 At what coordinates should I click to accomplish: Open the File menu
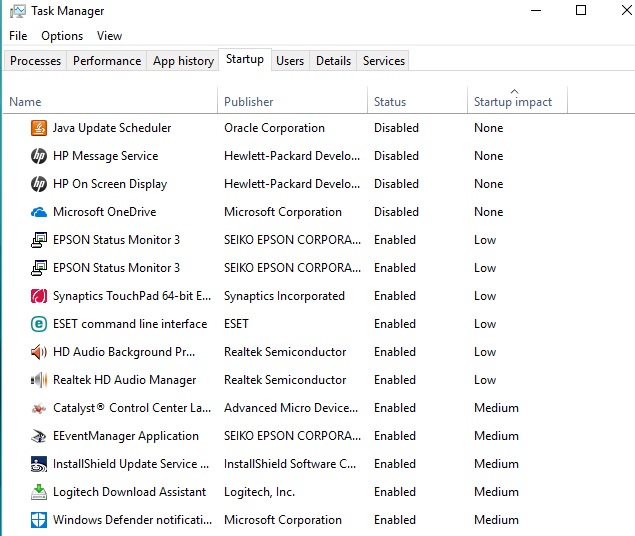[x=18, y=36]
